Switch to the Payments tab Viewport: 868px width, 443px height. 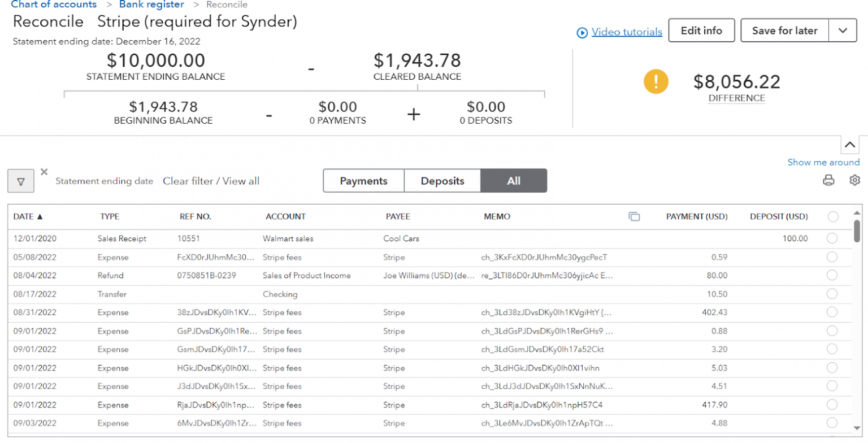(x=363, y=181)
